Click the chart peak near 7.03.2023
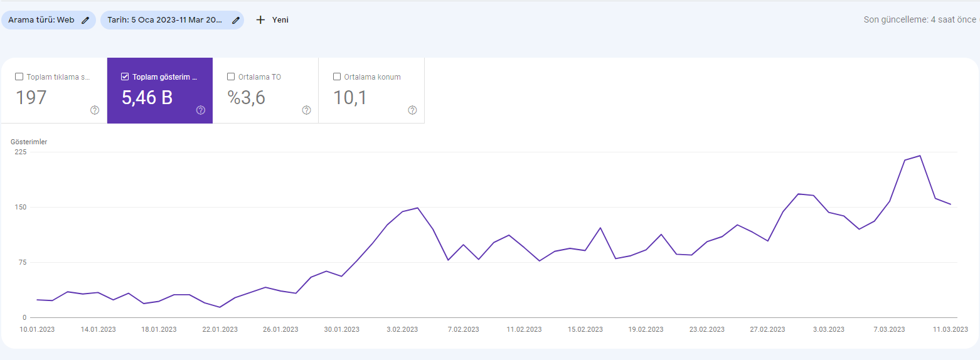The width and height of the screenshot is (980, 360). 920,156
